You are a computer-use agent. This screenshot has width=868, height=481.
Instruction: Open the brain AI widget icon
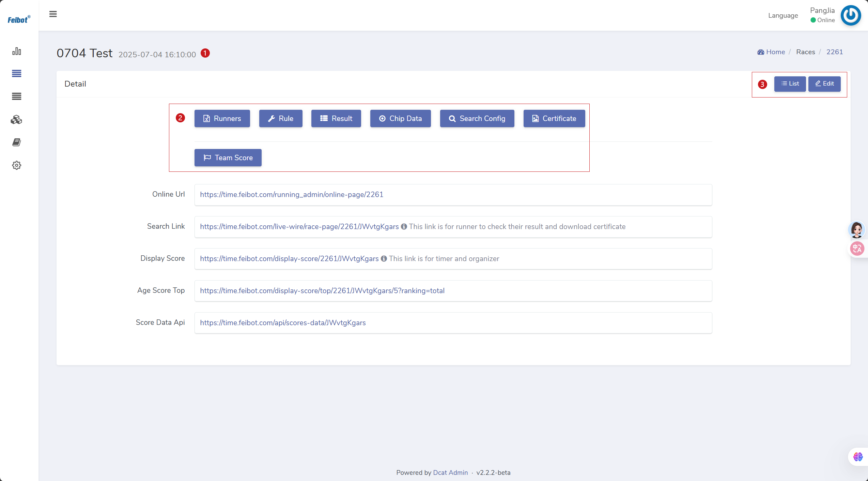(x=858, y=456)
